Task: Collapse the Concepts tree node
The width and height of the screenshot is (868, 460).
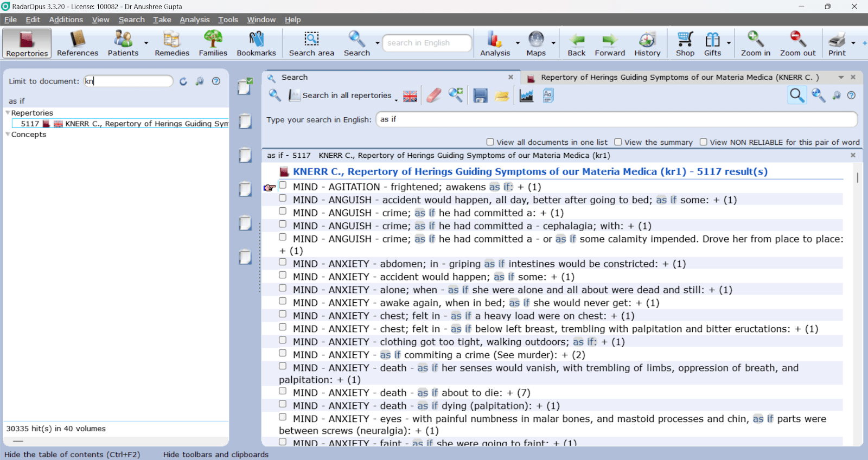Action: pos(8,135)
